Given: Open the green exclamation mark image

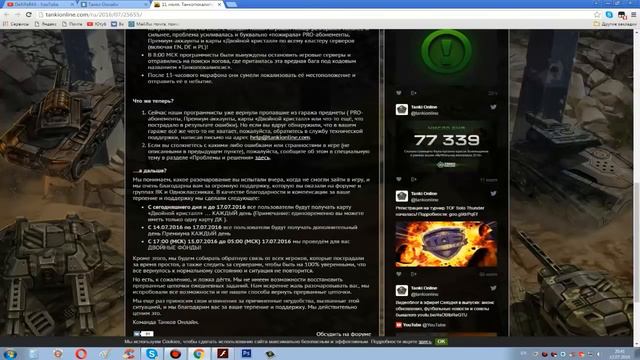Looking at the screenshot, I should tap(447, 57).
